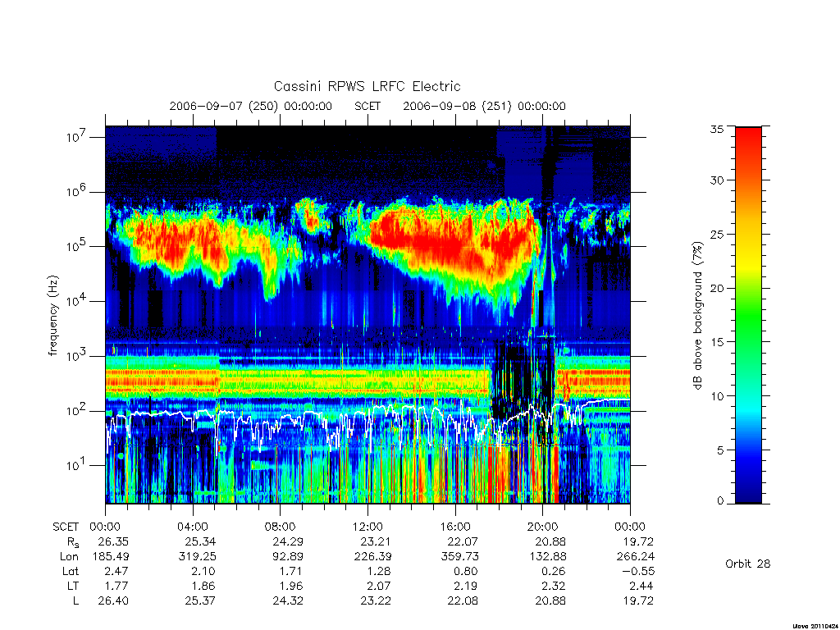
Task: Click the 12:00 SCET time tick label
Action: tap(368, 527)
